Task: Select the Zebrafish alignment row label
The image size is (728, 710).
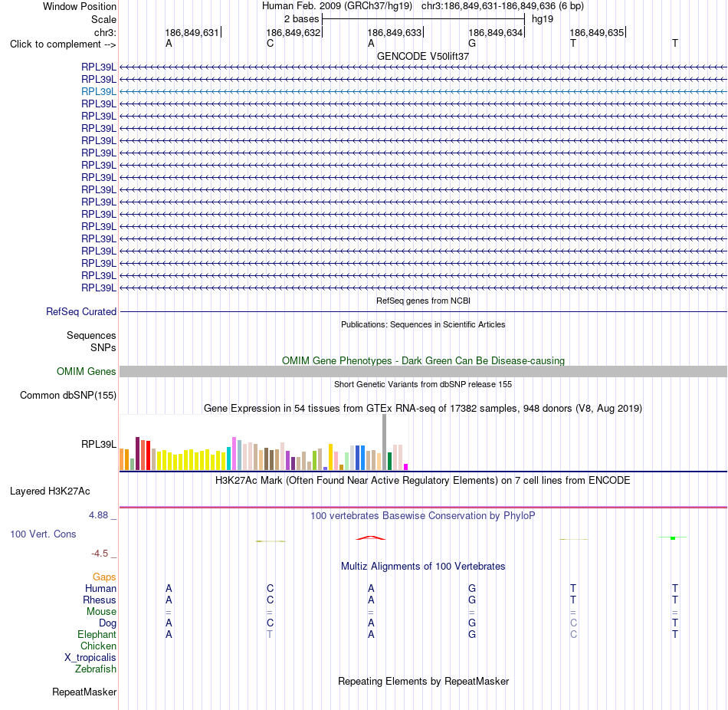Action: click(x=96, y=669)
